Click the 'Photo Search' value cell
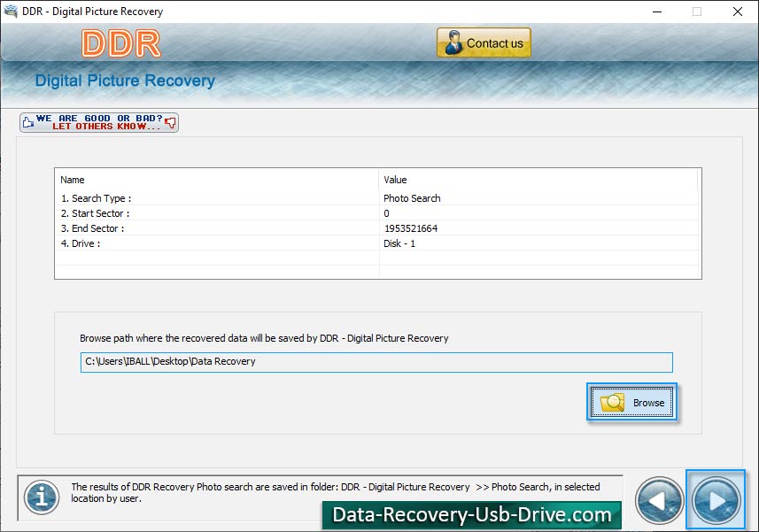Image resolution: width=759 pixels, height=532 pixels. tap(412, 198)
